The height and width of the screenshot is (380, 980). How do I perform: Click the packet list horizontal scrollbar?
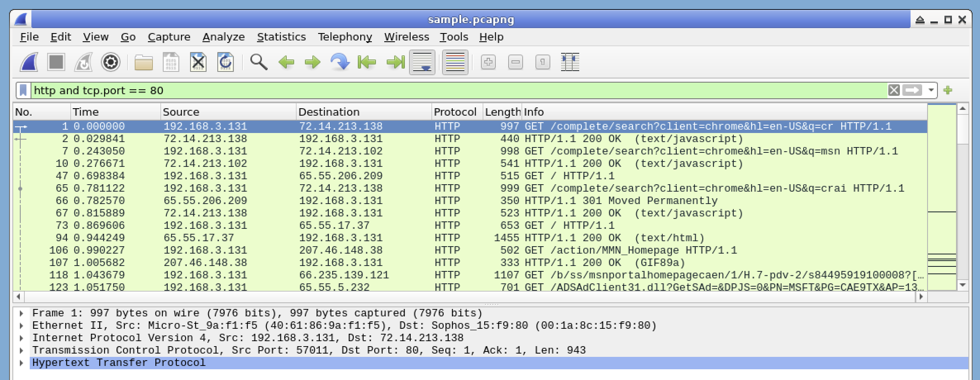470,297
